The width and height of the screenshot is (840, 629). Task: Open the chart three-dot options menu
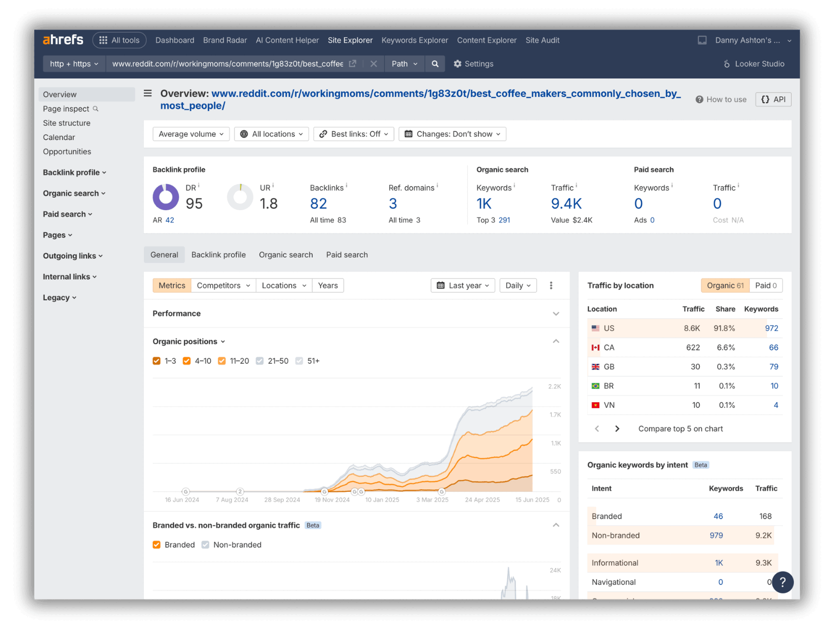551,285
